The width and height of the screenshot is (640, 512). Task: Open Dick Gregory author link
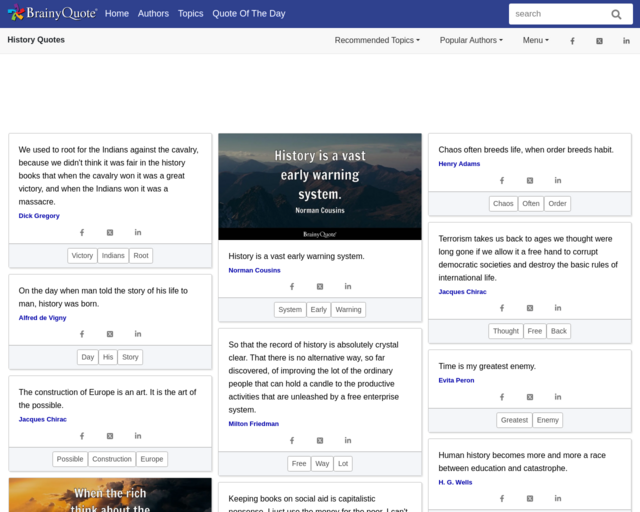coord(39,216)
